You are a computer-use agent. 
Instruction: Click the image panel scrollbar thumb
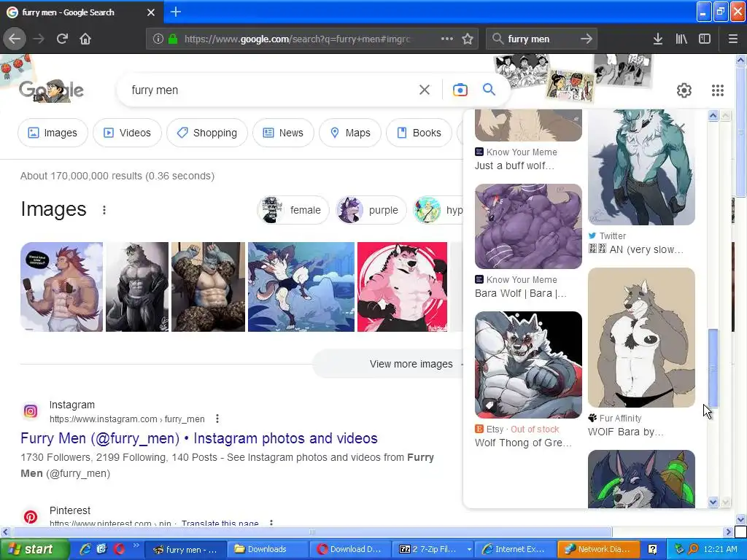[713, 367]
